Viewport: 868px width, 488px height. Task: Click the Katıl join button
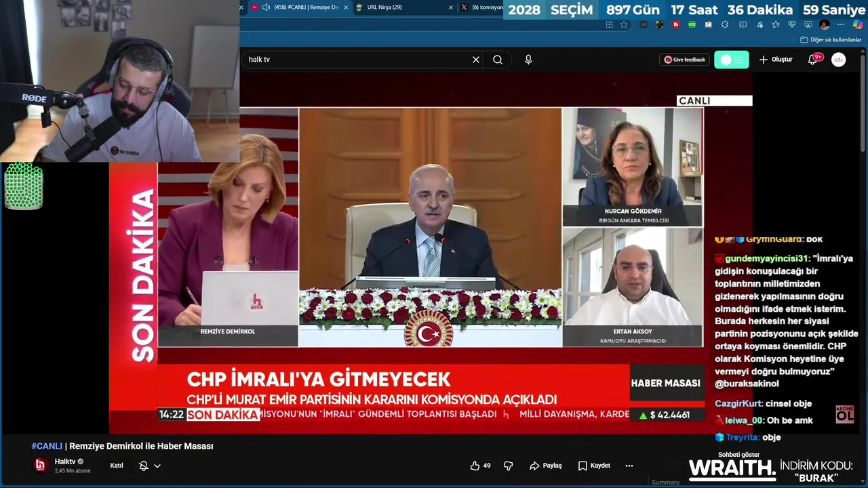117,466
